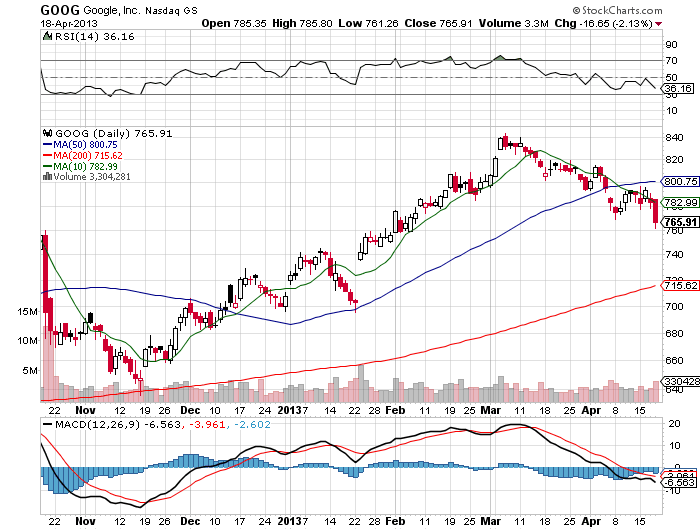Click the Google, Inc. company name
Image resolution: width=700 pixels, height=530 pixels.
click(112, 10)
